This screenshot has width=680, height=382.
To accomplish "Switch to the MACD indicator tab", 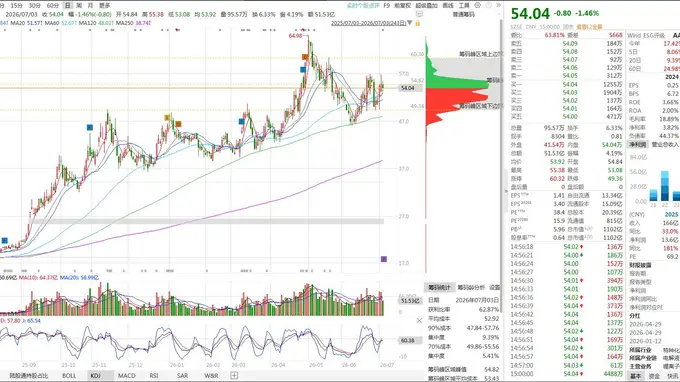I will pyautogui.click(x=127, y=375).
